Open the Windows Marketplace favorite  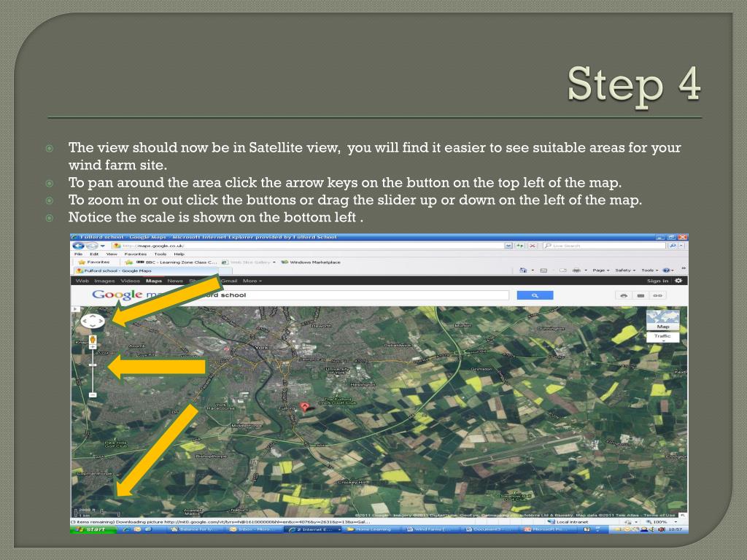pos(311,262)
